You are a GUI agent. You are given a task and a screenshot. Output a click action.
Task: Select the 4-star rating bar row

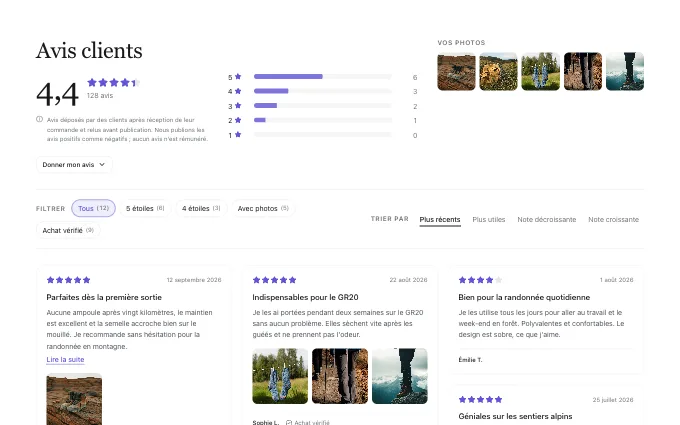[x=323, y=91]
